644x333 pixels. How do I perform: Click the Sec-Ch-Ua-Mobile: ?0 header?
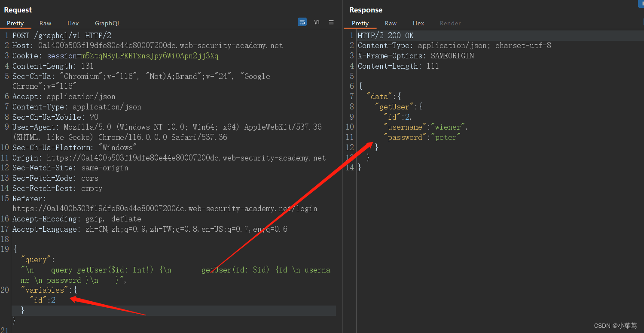pyautogui.click(x=55, y=117)
